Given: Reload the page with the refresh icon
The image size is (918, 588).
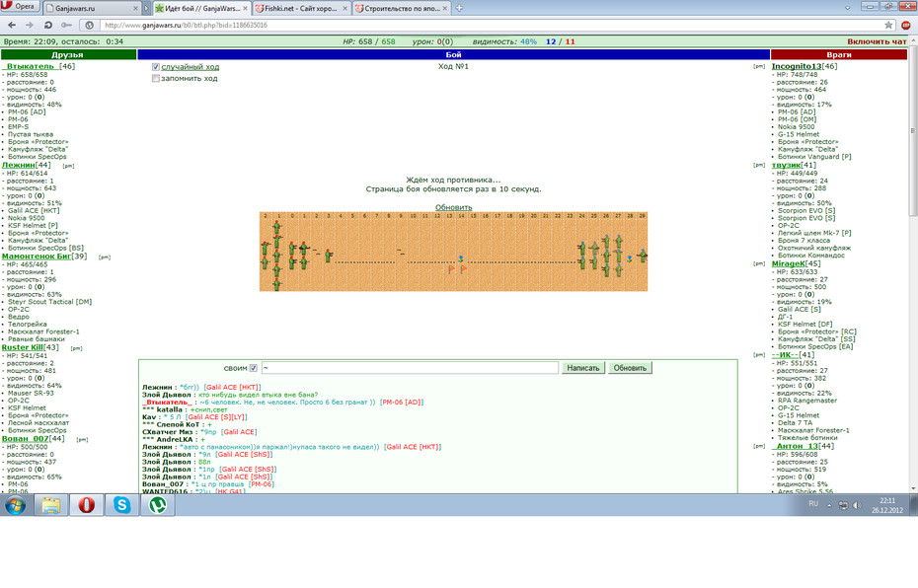Looking at the screenshot, I should 48,26.
